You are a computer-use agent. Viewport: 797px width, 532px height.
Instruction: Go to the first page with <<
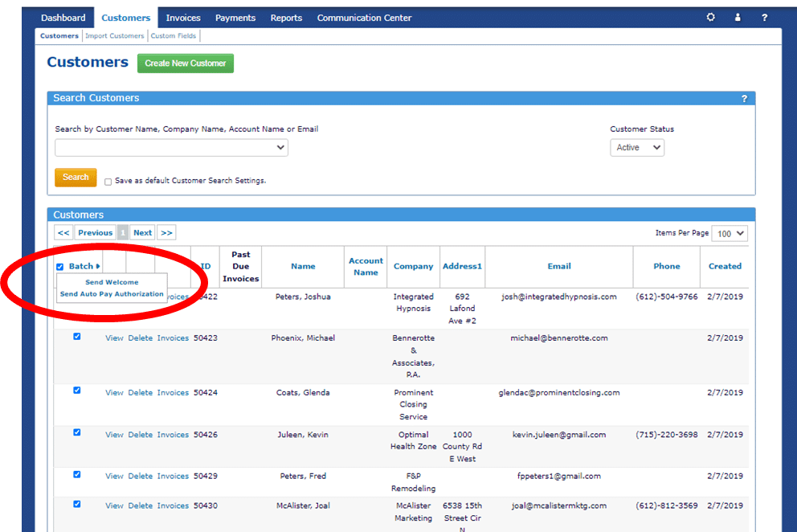tap(63, 232)
